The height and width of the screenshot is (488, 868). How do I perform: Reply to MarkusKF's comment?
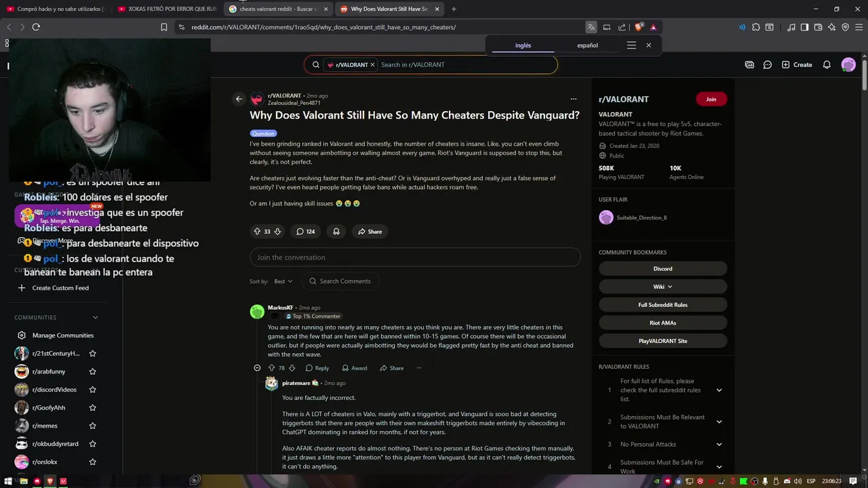tap(317, 368)
